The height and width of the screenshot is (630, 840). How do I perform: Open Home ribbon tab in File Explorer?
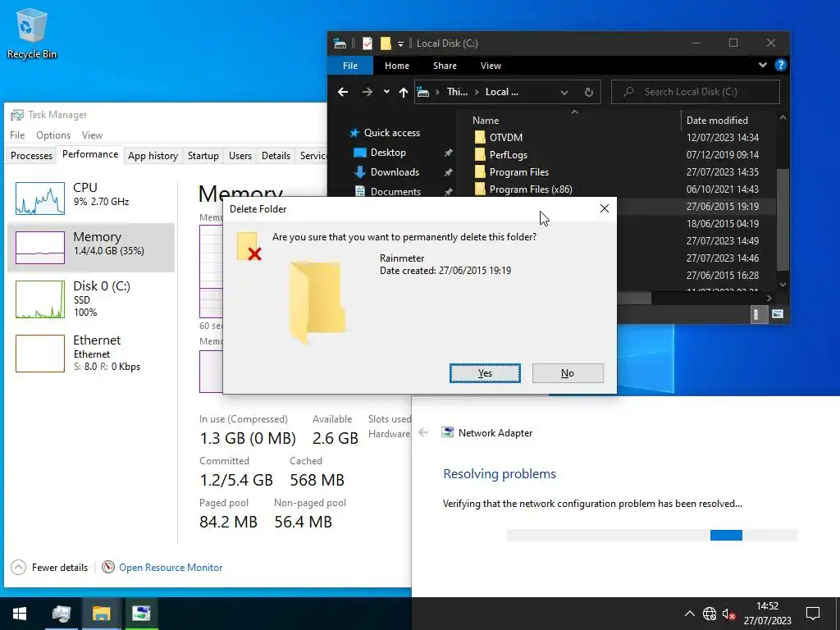397,66
